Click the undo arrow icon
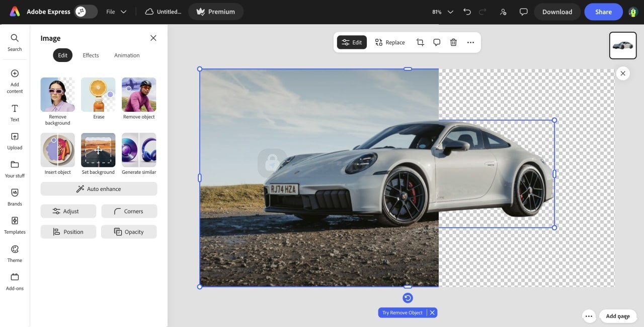This screenshot has height=327, width=644. coord(467,12)
